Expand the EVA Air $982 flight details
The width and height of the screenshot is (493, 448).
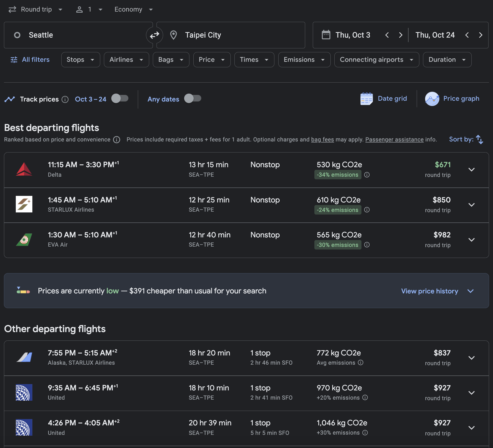(471, 240)
